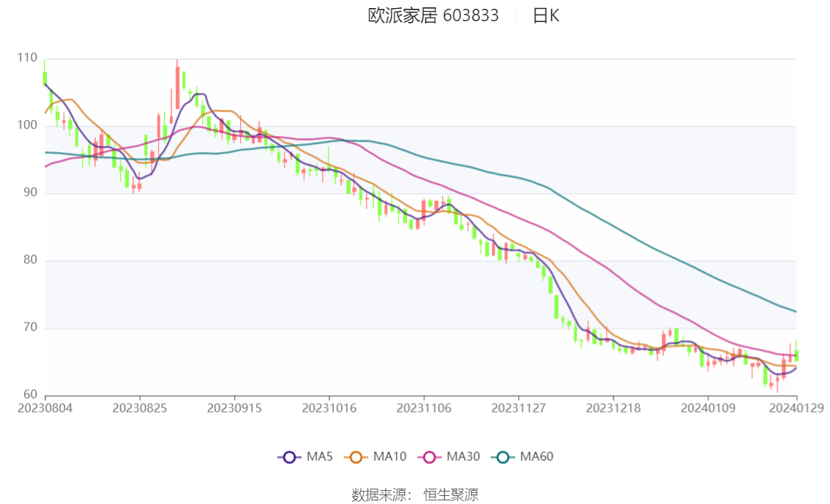Screen dimensions: 830x504
Task: Select the 20231218 date axis label
Action: (x=613, y=408)
